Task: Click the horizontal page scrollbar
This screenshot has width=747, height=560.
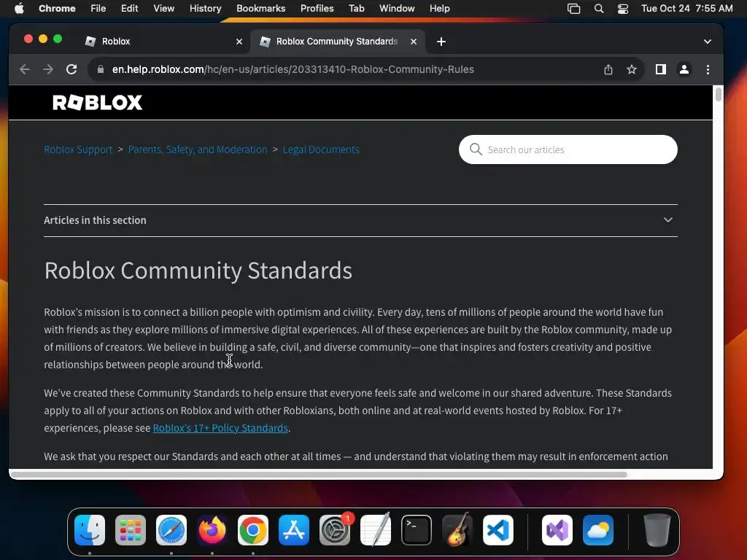Action: pos(319,474)
